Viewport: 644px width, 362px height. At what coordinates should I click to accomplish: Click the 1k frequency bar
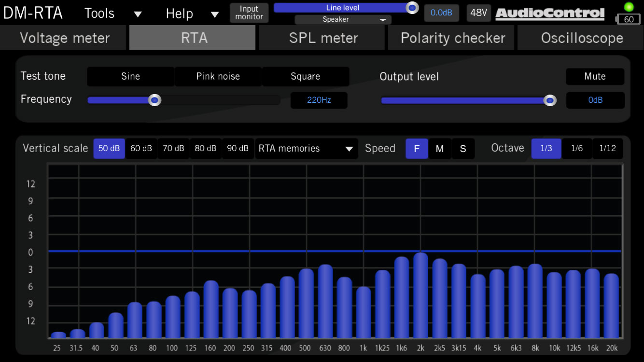coord(364,312)
